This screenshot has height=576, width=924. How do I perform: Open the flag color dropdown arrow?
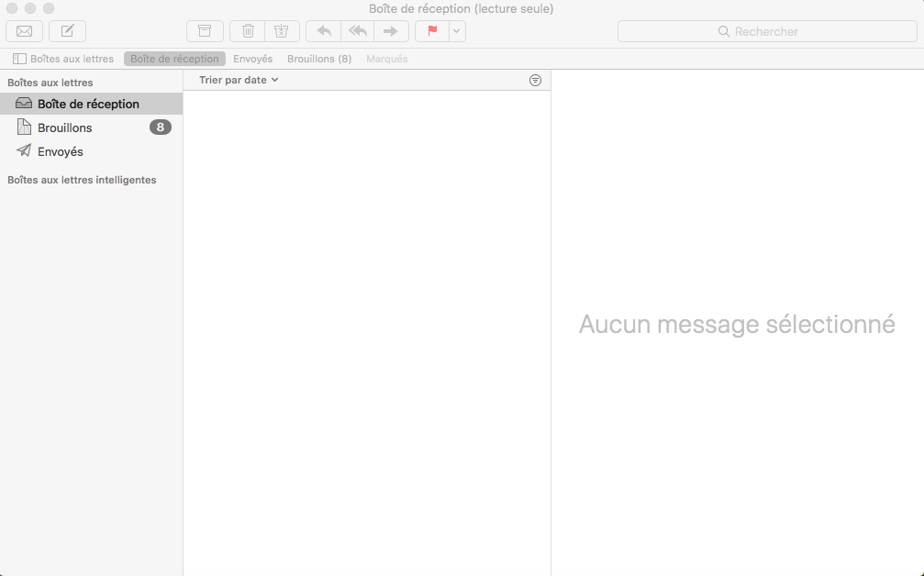point(457,31)
